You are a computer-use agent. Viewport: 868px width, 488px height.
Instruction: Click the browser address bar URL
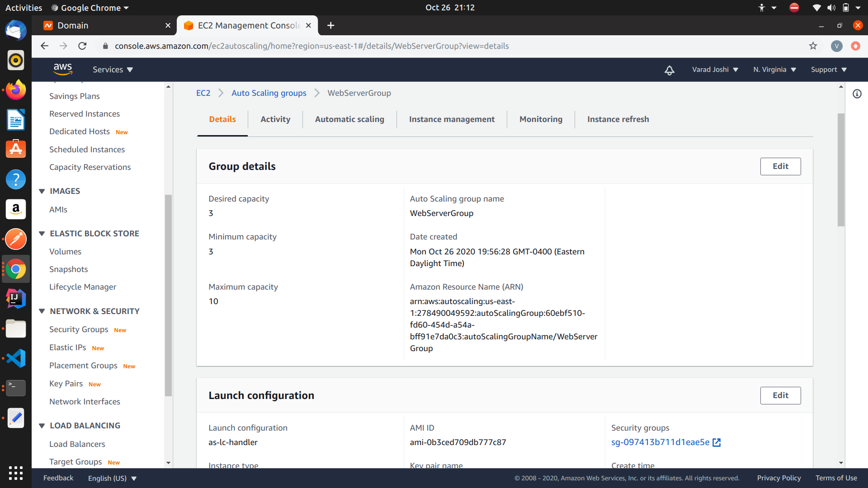coord(312,46)
